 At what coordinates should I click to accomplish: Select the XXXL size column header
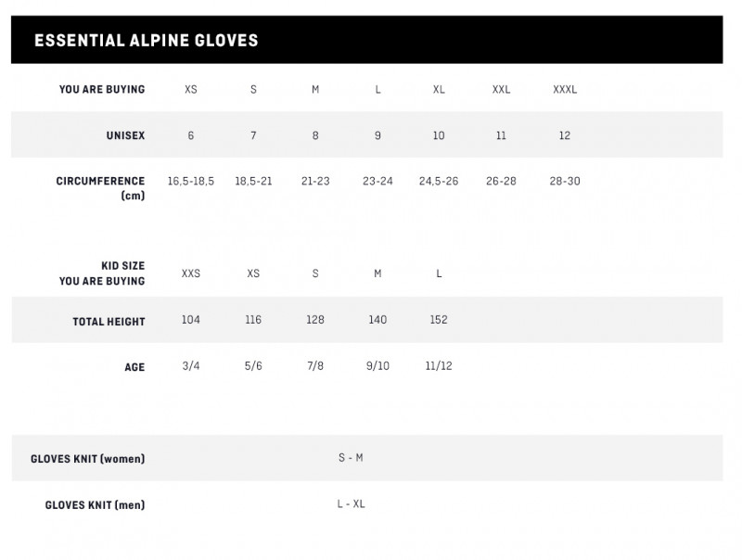click(564, 89)
